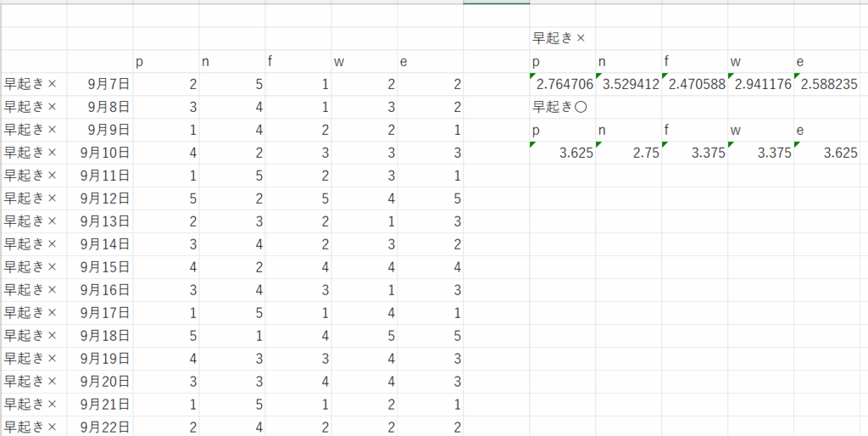
Task: Click the 9月7日 date cell
Action: [x=100, y=84]
